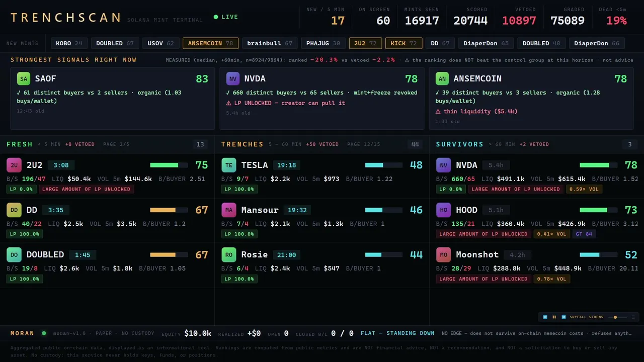Screen dimensions: 644x362
Task: Click the NV avatar in the Survivors list
Action: click(x=444, y=165)
